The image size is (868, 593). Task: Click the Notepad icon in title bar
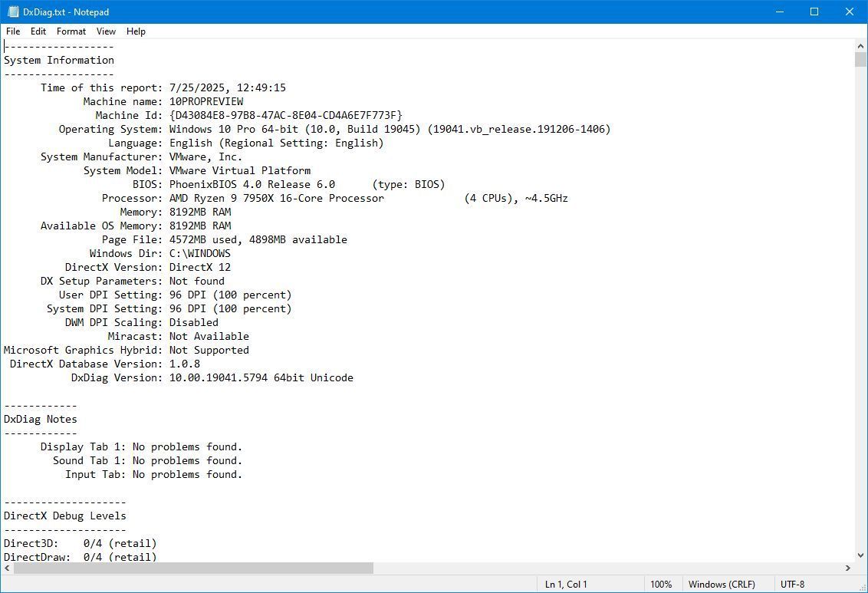coord(12,12)
